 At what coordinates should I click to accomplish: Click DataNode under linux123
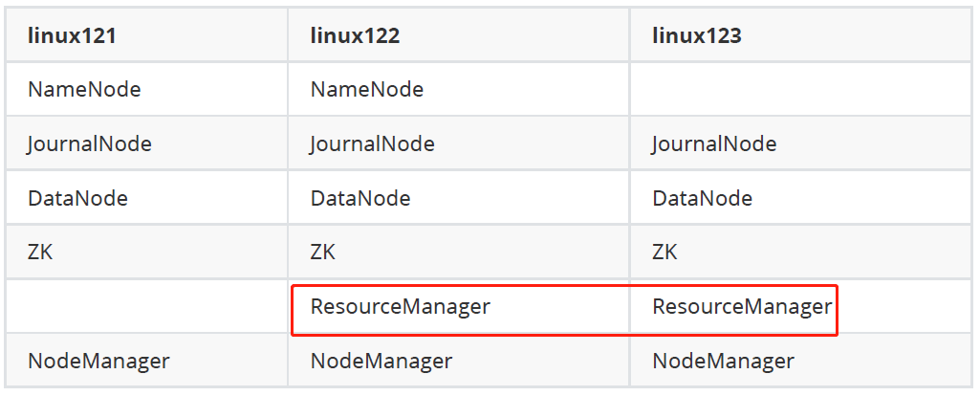click(703, 199)
